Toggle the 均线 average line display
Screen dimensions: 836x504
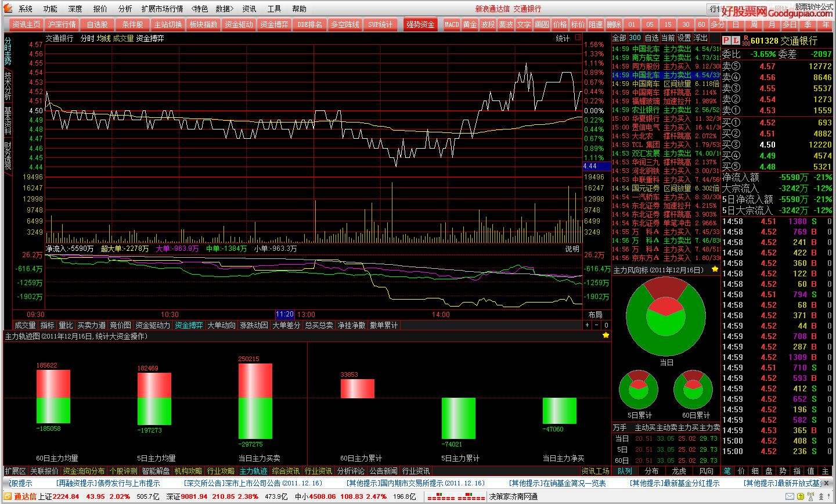103,38
